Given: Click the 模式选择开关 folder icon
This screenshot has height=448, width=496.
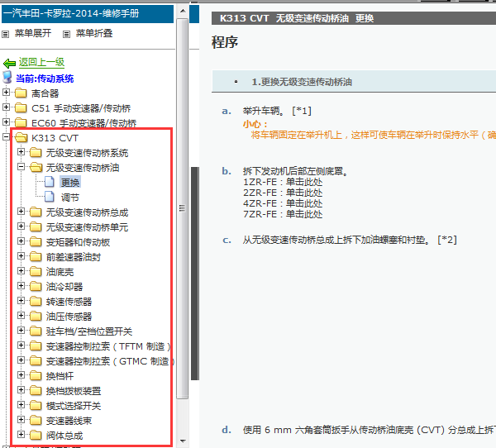Looking at the screenshot, I should tap(36, 405).
